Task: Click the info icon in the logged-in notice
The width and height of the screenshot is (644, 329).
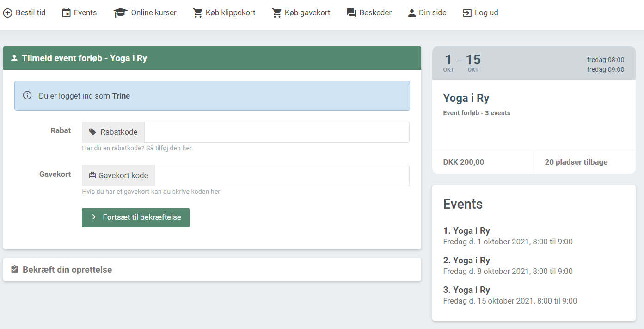Action: point(27,96)
